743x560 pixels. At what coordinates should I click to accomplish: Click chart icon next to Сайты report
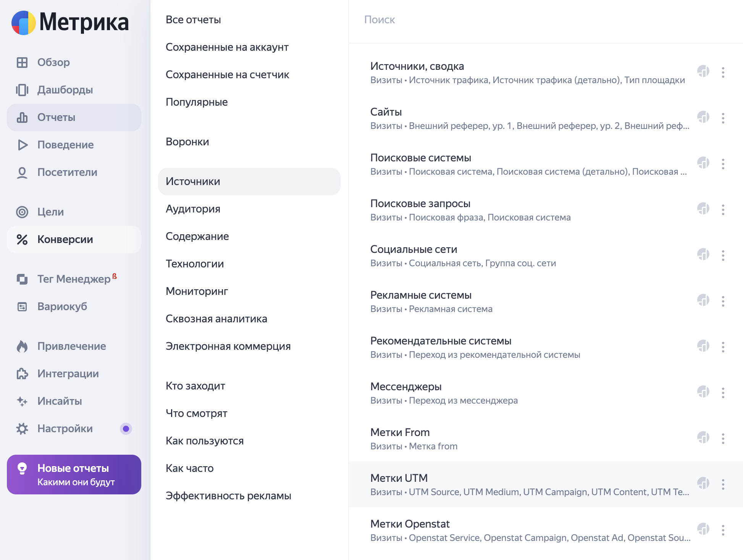703,117
